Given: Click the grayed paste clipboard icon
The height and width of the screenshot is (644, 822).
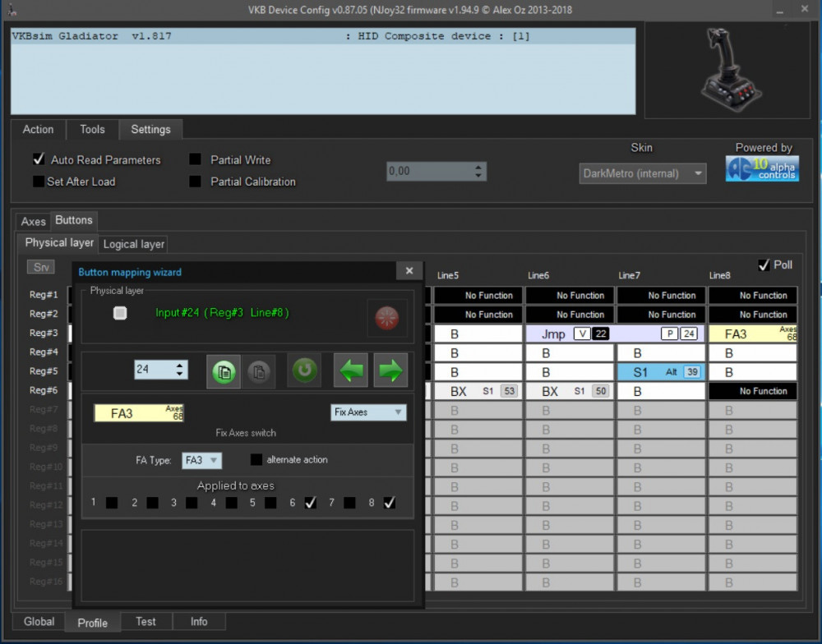Looking at the screenshot, I should (260, 370).
